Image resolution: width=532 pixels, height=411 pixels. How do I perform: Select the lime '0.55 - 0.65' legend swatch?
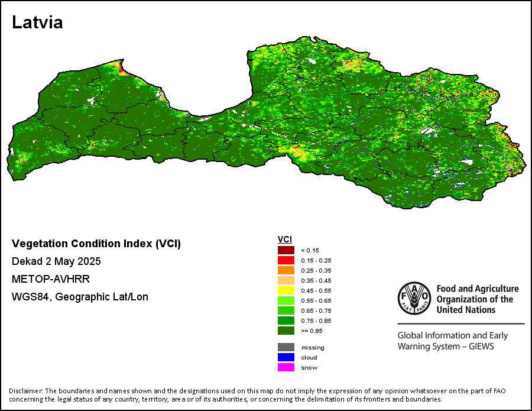[x=286, y=300]
